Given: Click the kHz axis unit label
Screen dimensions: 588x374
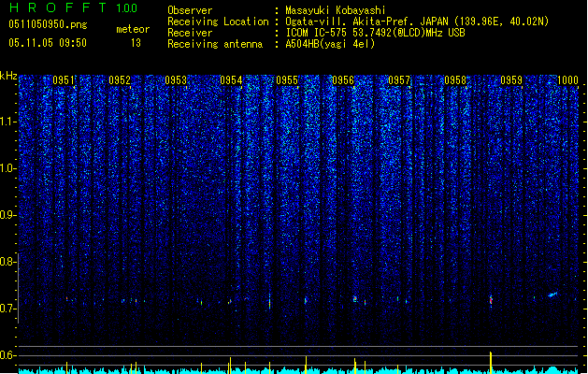Looking at the screenshot, I should tap(8, 76).
